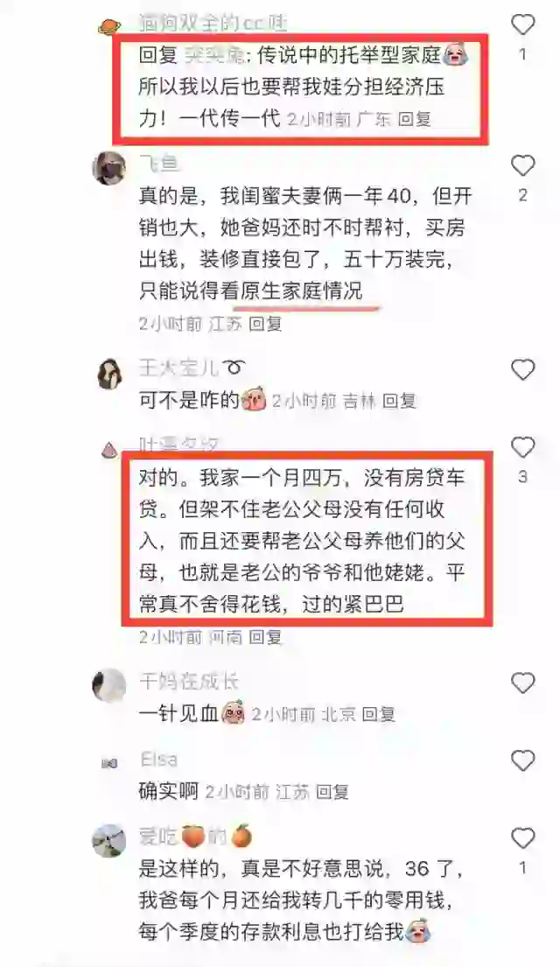Open 干妈在成长's profile avatar

(109, 684)
